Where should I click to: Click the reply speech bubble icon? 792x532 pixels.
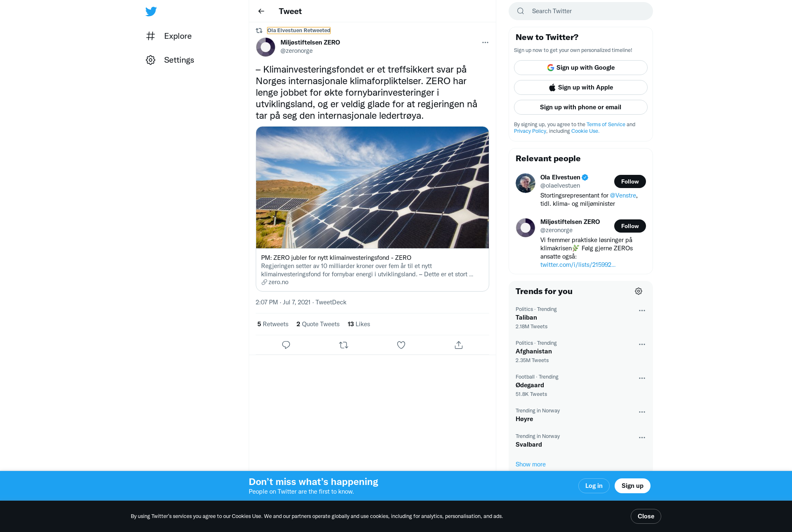pyautogui.click(x=286, y=345)
